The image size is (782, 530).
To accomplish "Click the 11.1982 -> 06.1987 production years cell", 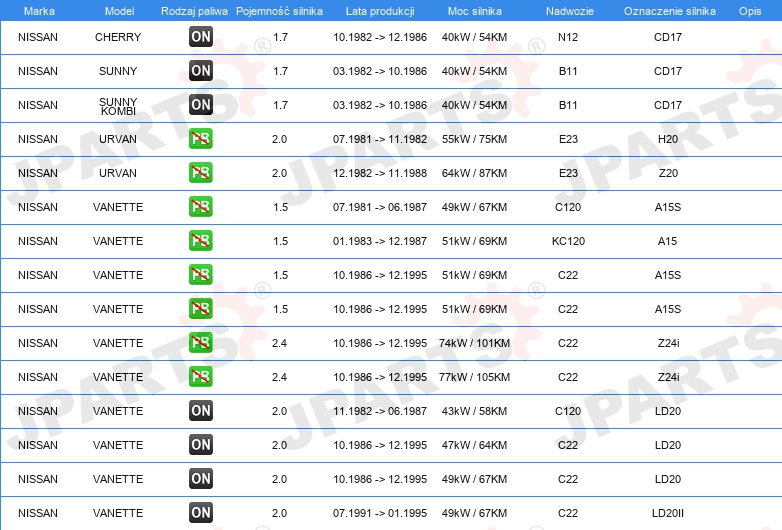I will tap(380, 411).
